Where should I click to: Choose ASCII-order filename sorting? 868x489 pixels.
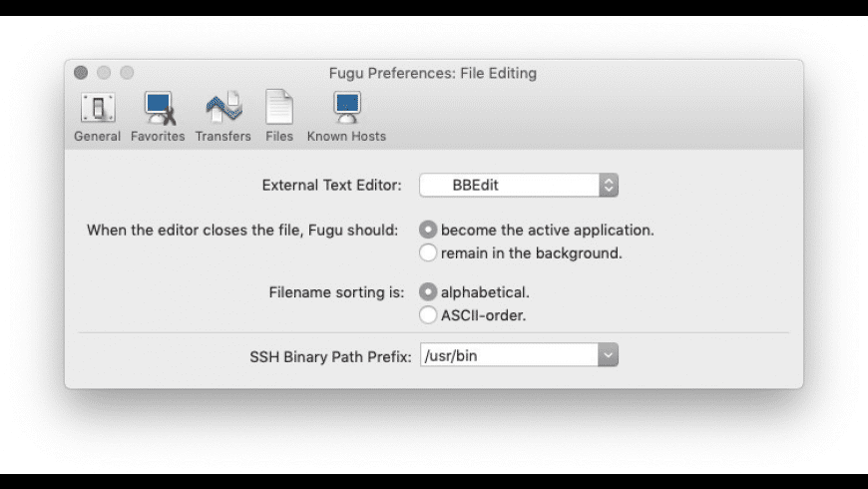coord(428,315)
